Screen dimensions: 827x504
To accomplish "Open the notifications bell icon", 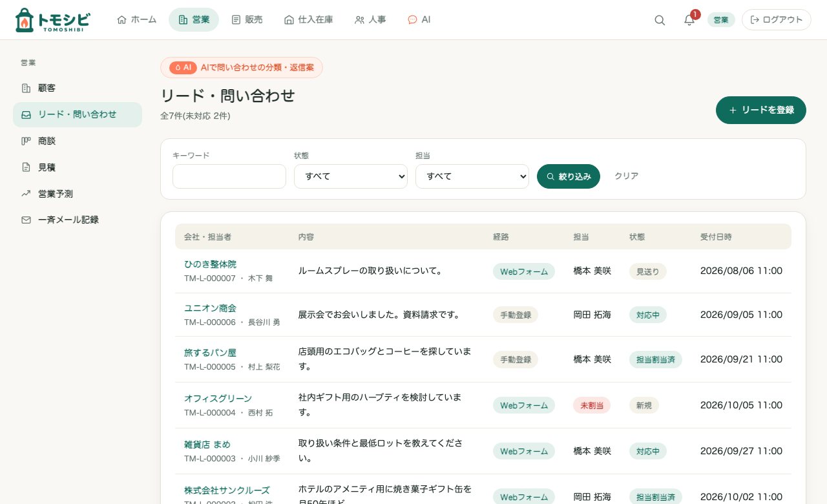I will [689, 20].
